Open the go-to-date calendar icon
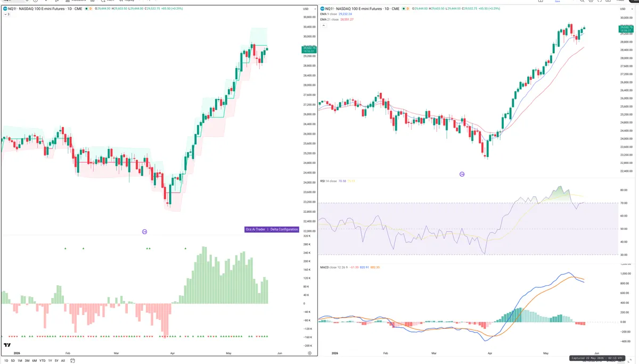639x364 pixels. 72,361
